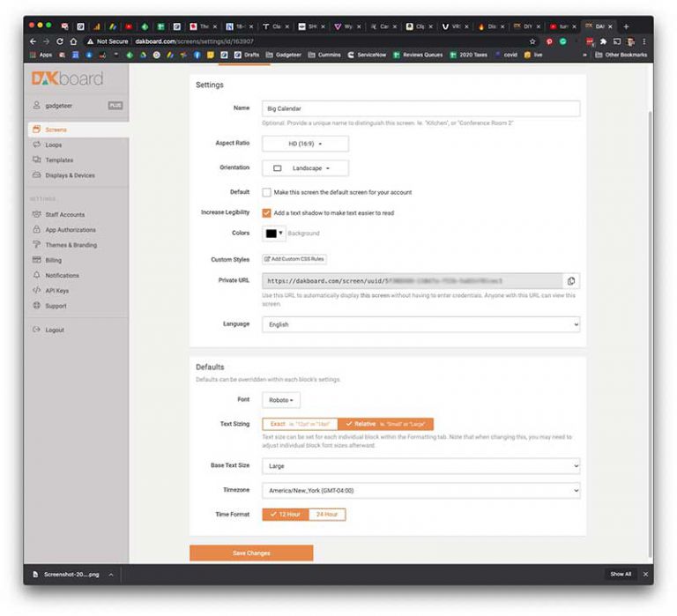Open the Base Text Size dropdown
Viewport: 677px width, 616px height.
(x=420, y=465)
